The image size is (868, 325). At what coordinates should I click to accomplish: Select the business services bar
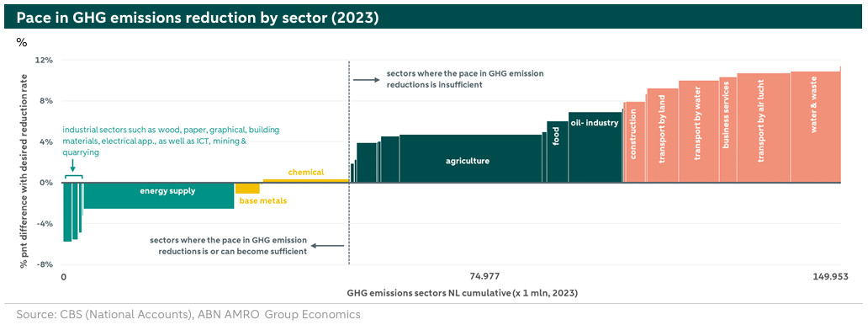pyautogui.click(x=728, y=130)
